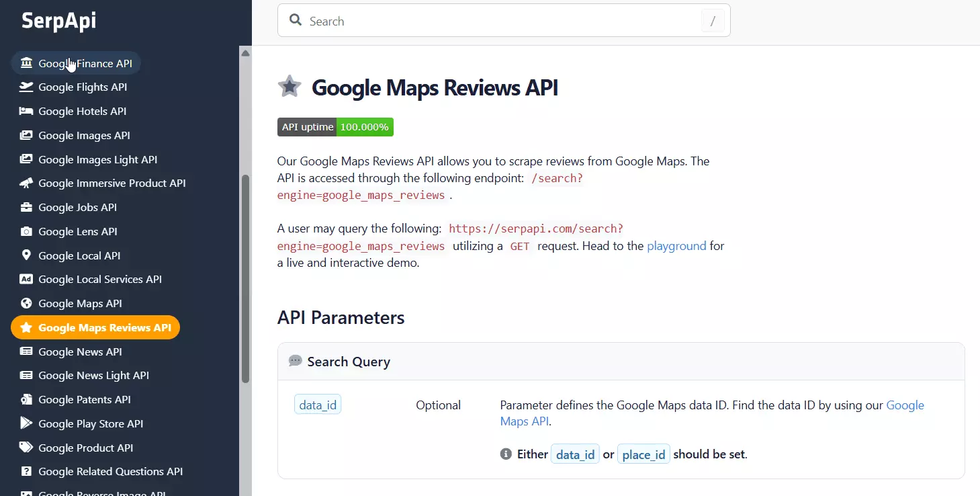Open the playground link
Screen dimensions: 980x496
click(676, 246)
